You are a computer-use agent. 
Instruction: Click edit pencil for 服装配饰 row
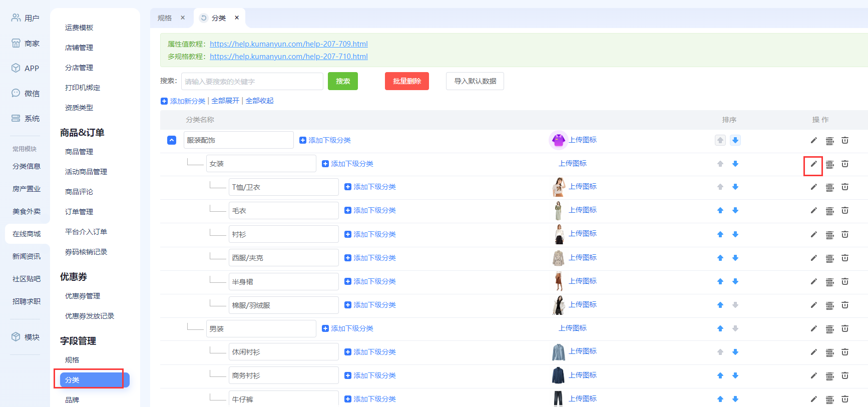(813, 140)
